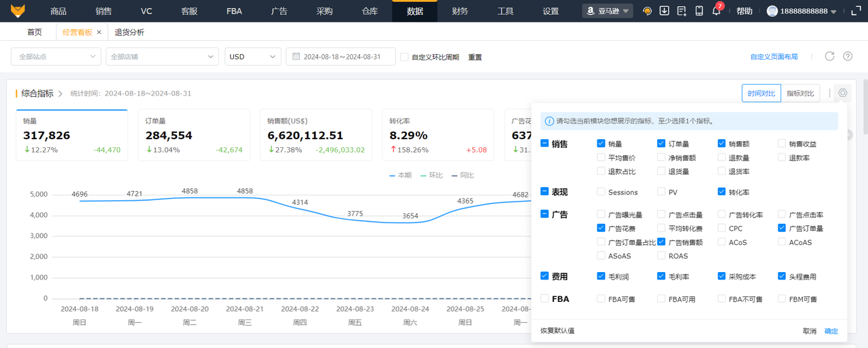Click the hexagon indicator settings icon
The image size is (868, 348).
coord(843,93)
